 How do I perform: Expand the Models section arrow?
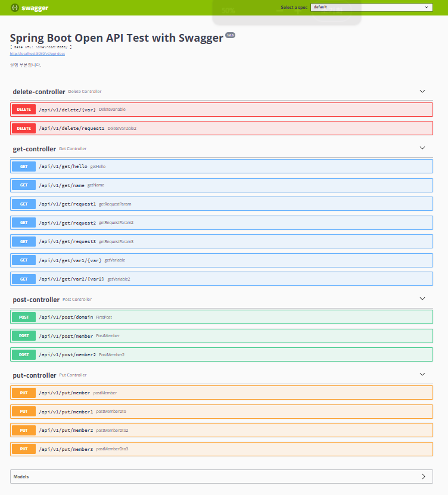[x=424, y=477]
